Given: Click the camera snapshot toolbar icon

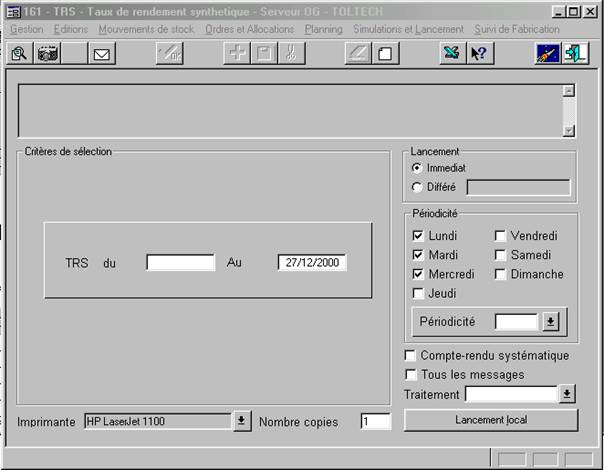Looking at the screenshot, I should [x=47, y=54].
